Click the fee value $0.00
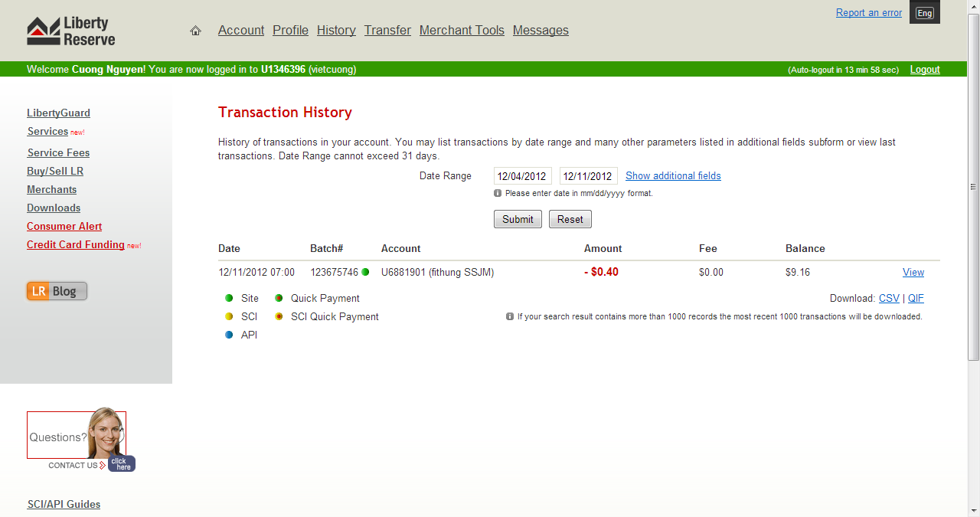Screen dimensions: 980x517 click(711, 272)
